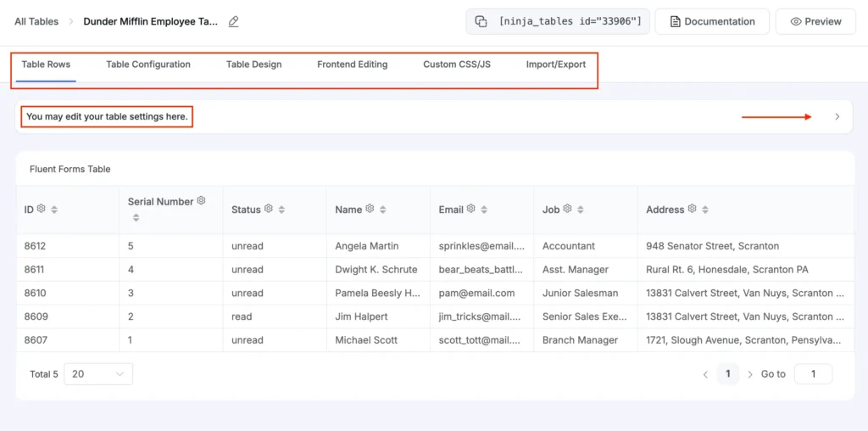Open settings gear for ID column

[41, 209]
